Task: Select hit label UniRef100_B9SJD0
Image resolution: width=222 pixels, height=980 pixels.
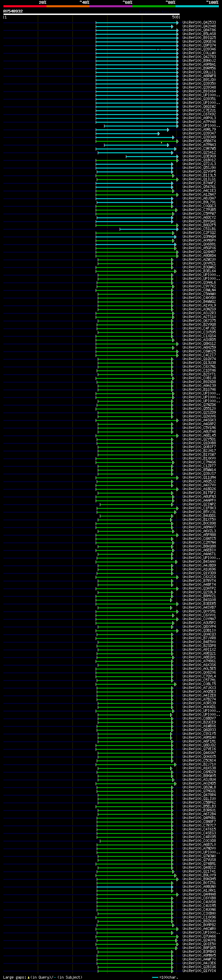Action: (199, 80)
